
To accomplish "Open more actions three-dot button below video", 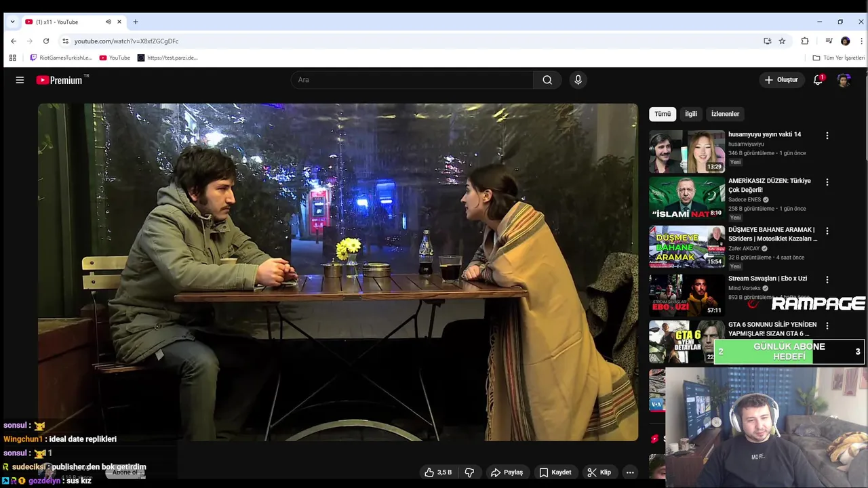I will coord(630,472).
